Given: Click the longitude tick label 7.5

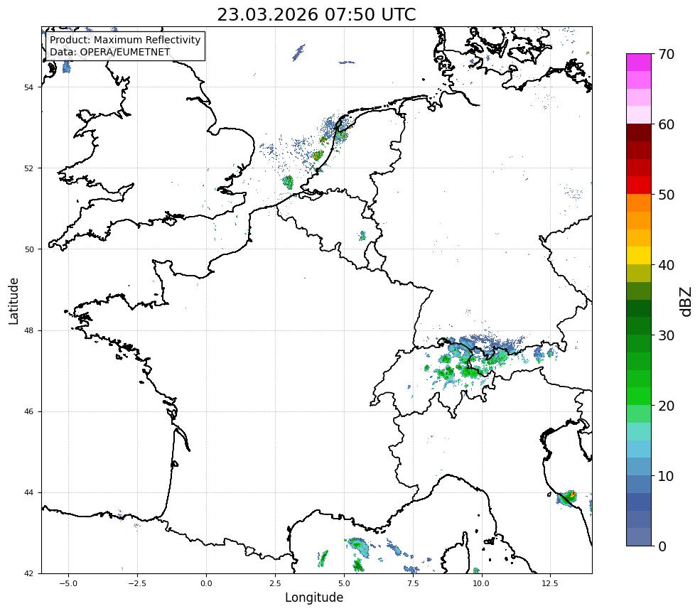Looking at the screenshot, I should pyautogui.click(x=413, y=583).
